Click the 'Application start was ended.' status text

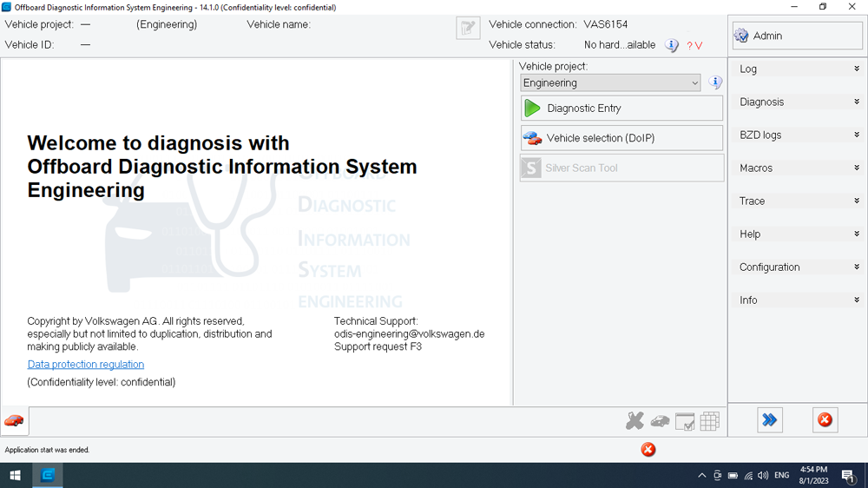[x=47, y=450]
